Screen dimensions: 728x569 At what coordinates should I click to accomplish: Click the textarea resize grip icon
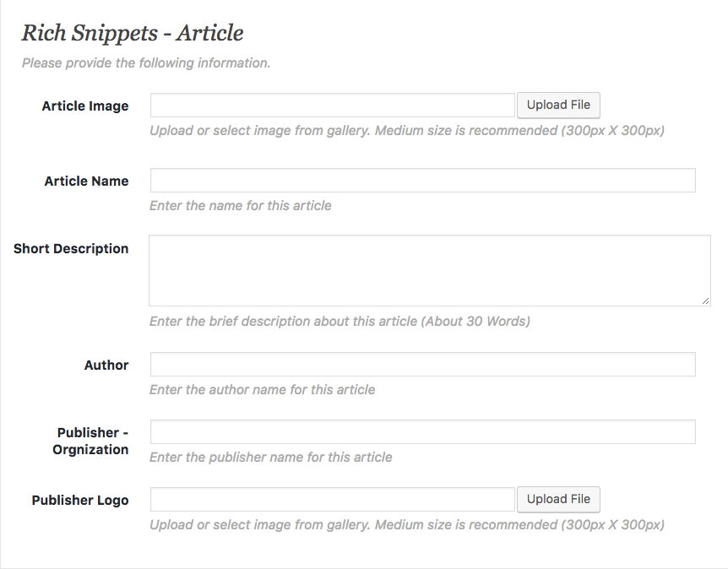[705, 300]
